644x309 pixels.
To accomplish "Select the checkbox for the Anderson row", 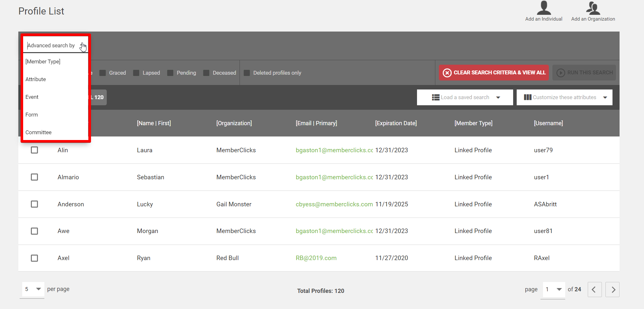I will pyautogui.click(x=34, y=204).
